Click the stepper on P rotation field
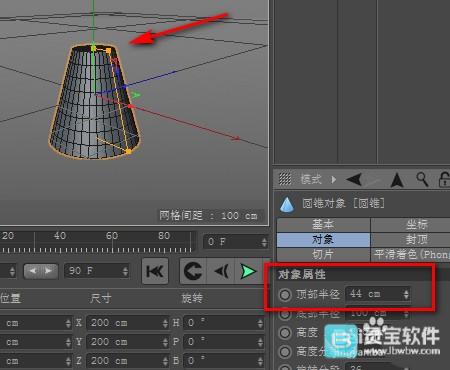 coord(260,342)
